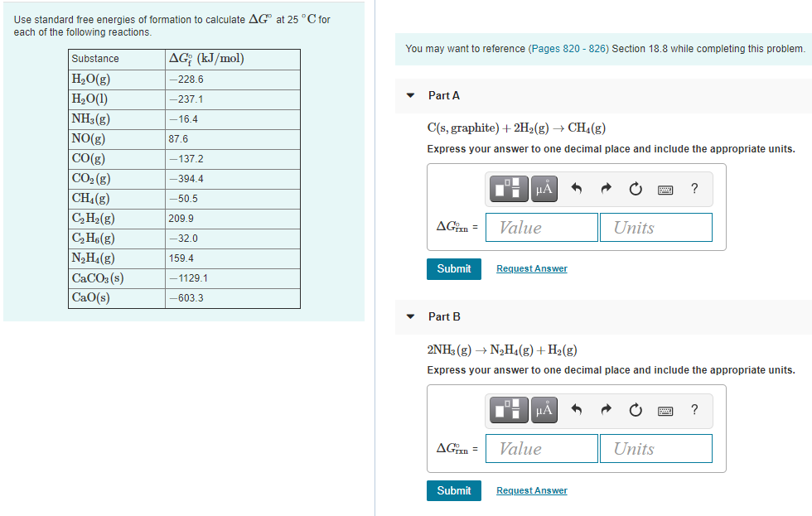The image size is (812, 516).
Task: Select the NH3(g) substance cell
Action: 117,119
